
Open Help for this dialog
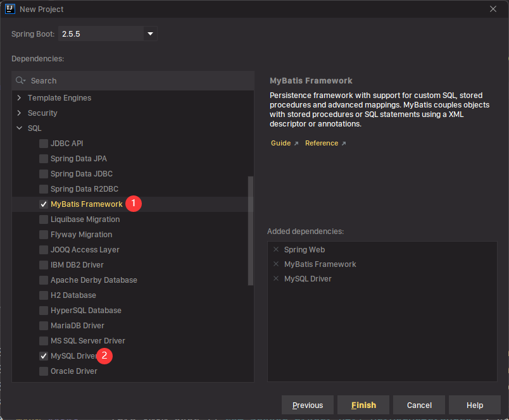475,405
